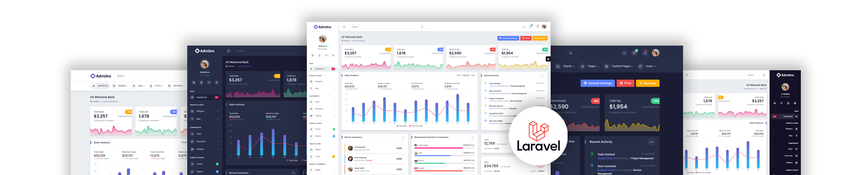Click the search magnifier in right dark dashboard
This screenshot has height=175, width=868.
tap(571, 53)
